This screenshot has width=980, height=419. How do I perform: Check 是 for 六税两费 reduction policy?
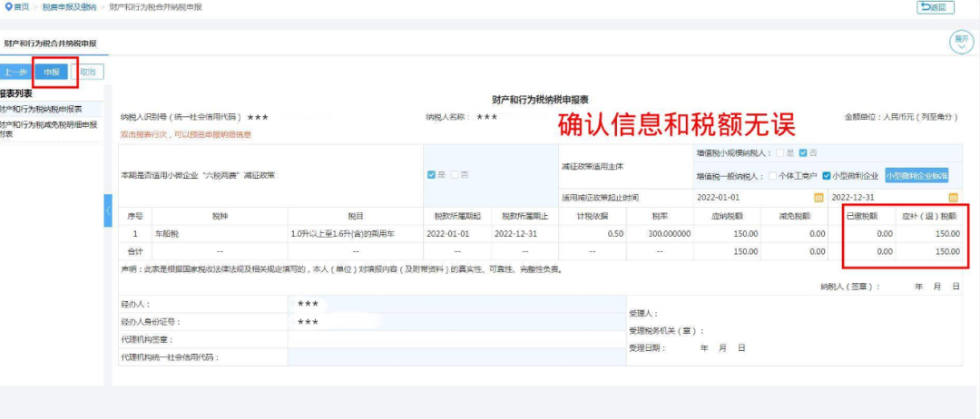coord(432,174)
